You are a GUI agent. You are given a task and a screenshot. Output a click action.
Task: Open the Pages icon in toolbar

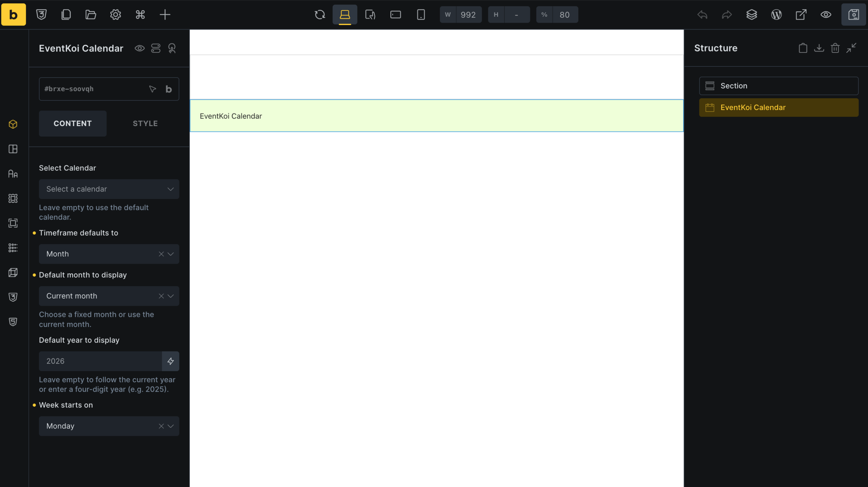click(66, 15)
